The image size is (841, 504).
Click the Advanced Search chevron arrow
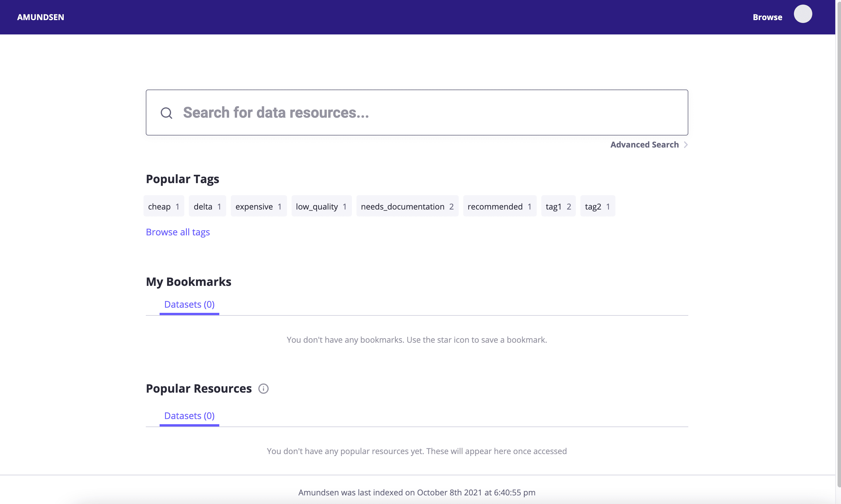coord(685,145)
